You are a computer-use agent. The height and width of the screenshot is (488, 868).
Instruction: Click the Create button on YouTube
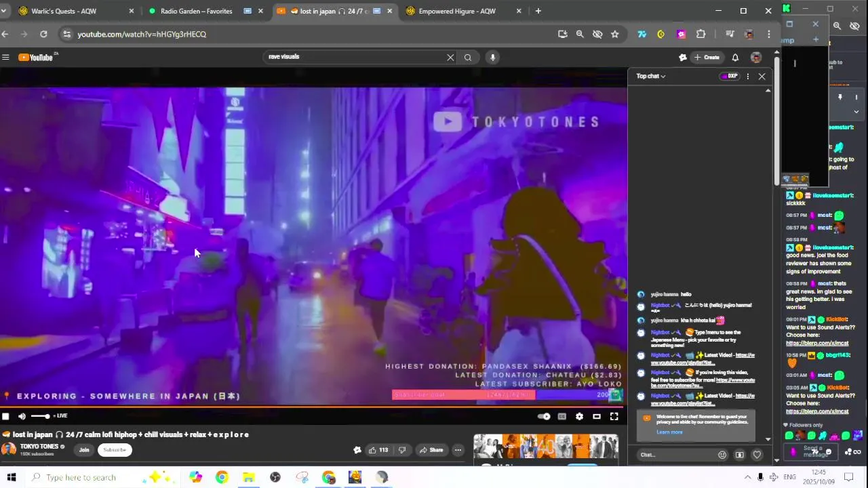pyautogui.click(x=707, y=58)
